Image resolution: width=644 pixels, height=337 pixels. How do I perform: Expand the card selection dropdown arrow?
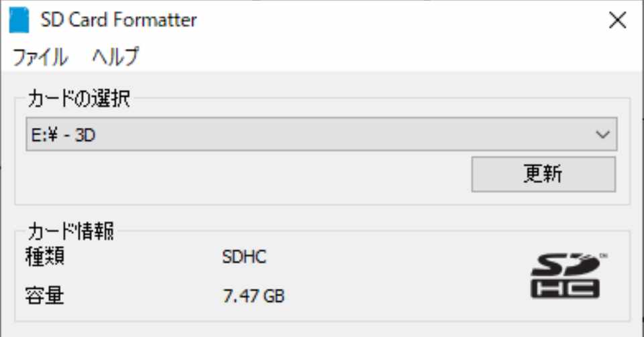click(602, 135)
